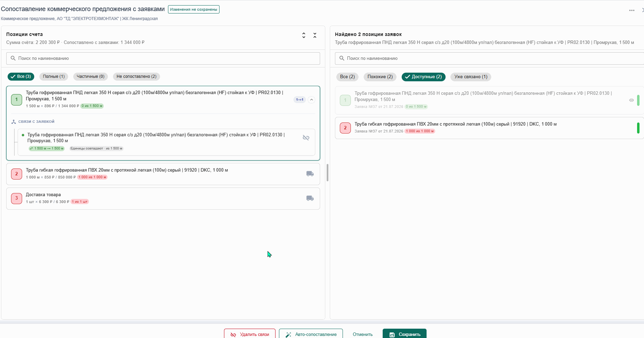Screen dimensions: 644x338
Task: Click the pale green bar on request position 1
Action: coord(638,100)
